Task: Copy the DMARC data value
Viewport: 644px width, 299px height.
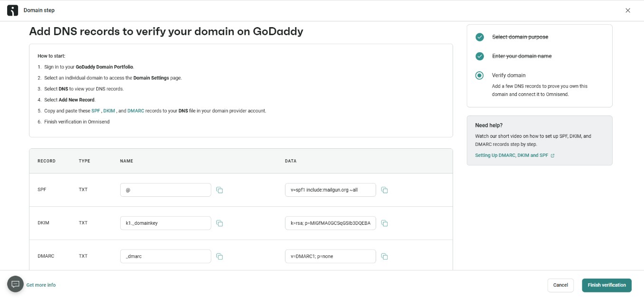Action: pos(385,257)
